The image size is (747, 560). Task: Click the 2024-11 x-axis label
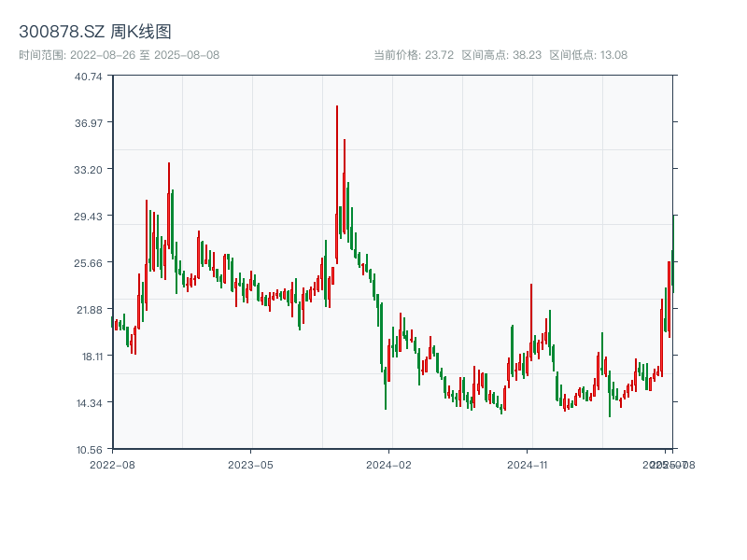tap(527, 465)
